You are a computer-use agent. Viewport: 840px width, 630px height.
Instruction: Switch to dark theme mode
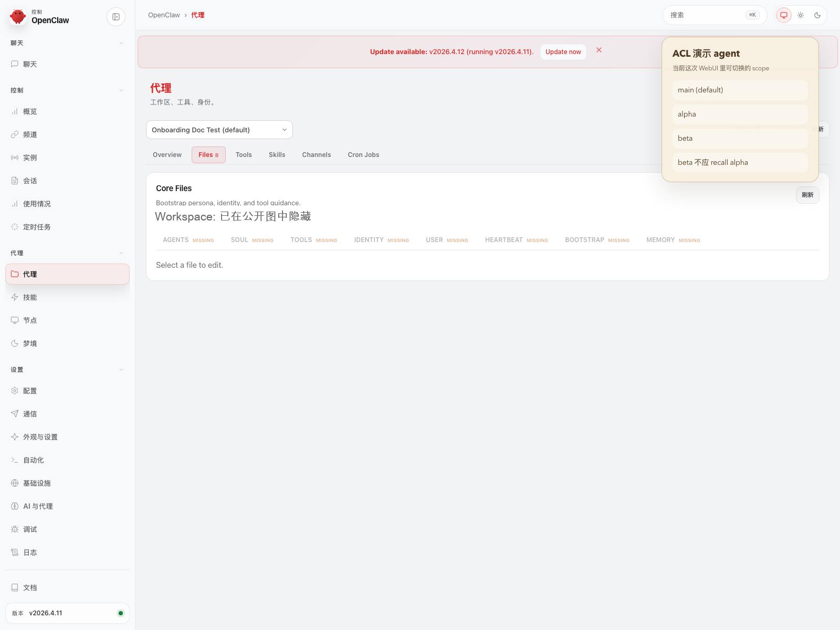click(817, 15)
